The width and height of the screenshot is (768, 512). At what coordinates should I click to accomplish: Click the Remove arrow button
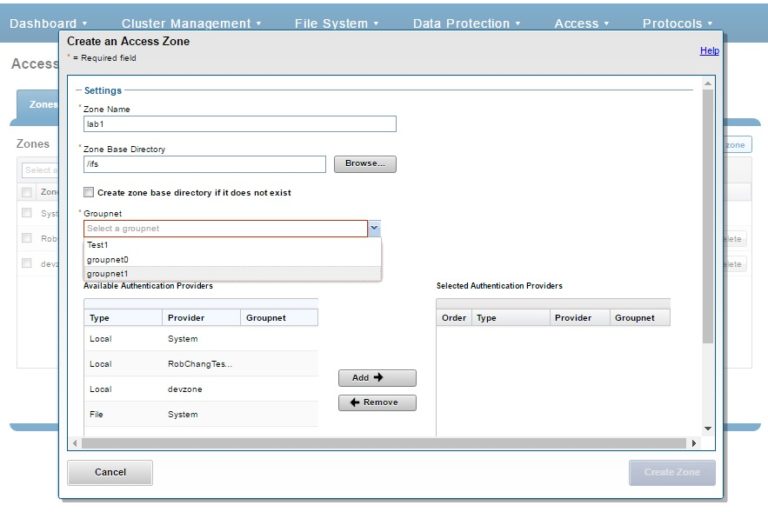[377, 403]
